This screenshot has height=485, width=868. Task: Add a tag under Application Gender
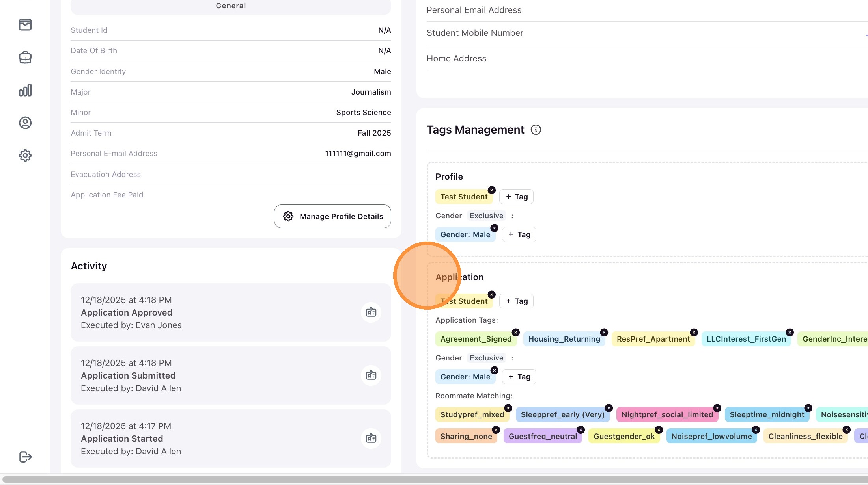(x=519, y=377)
